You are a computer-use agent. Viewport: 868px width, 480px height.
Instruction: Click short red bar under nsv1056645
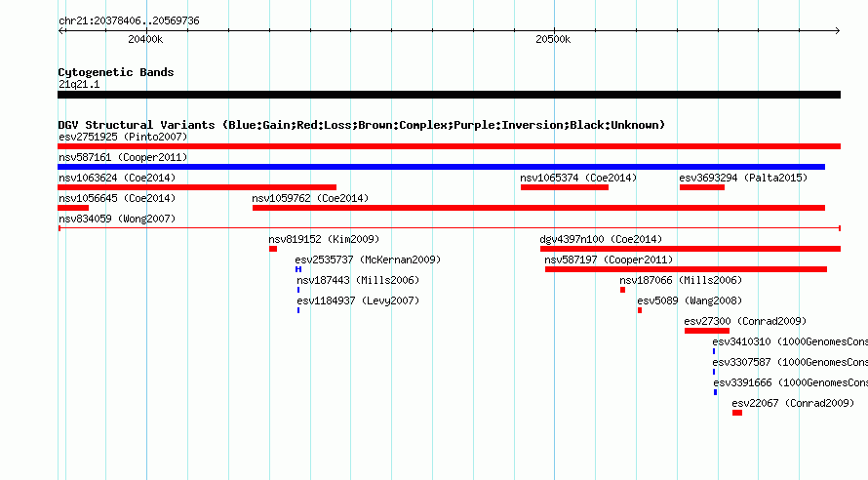[73, 208]
